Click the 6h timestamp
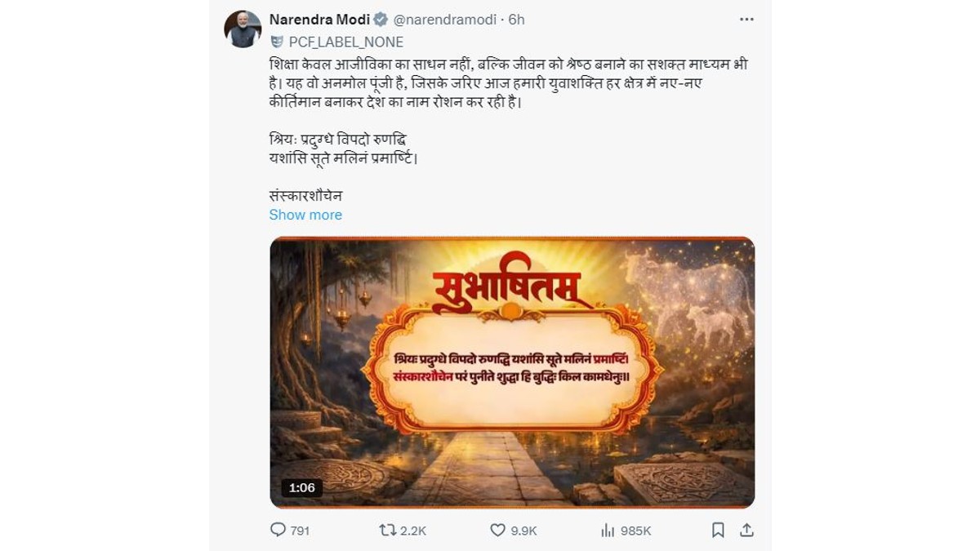The height and width of the screenshot is (551, 980). click(517, 20)
